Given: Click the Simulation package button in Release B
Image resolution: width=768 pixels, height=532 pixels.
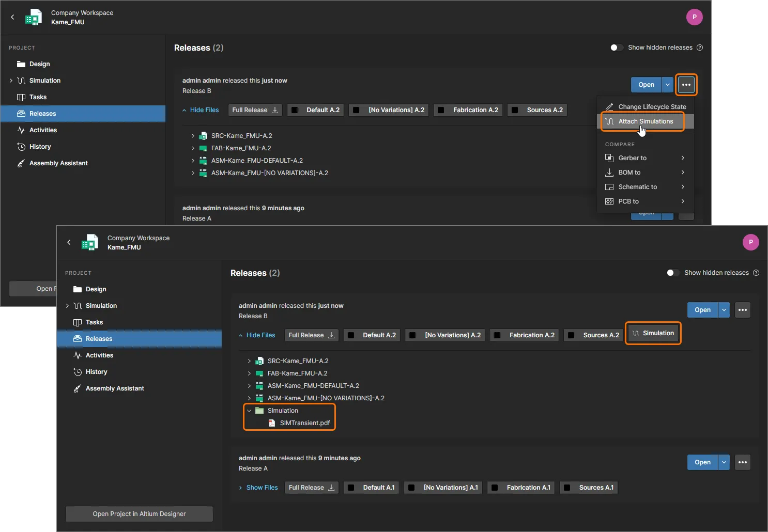Looking at the screenshot, I should 653,333.
